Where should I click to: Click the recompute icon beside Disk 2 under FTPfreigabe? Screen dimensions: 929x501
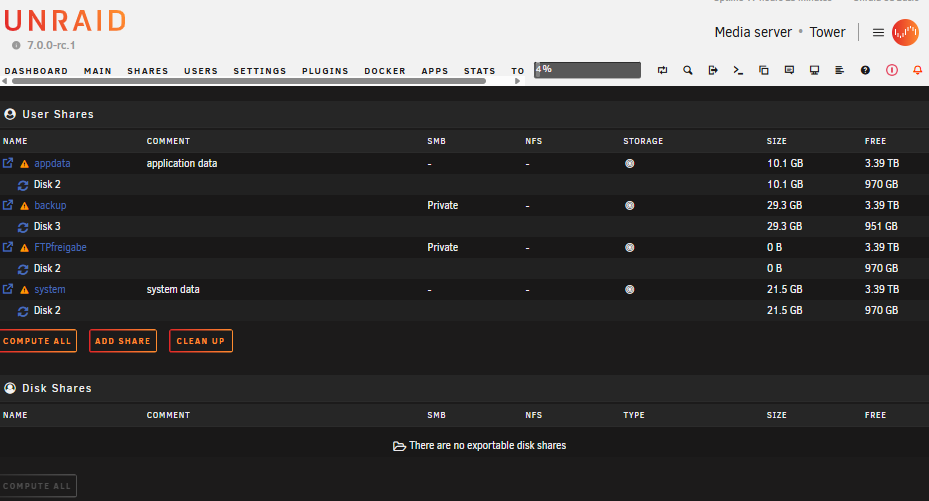(23, 269)
